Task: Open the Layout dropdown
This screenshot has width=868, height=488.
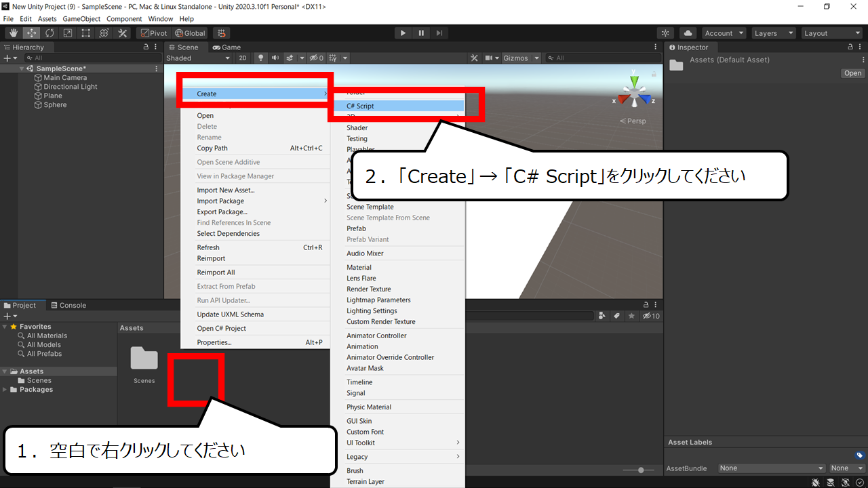Action: coord(831,33)
